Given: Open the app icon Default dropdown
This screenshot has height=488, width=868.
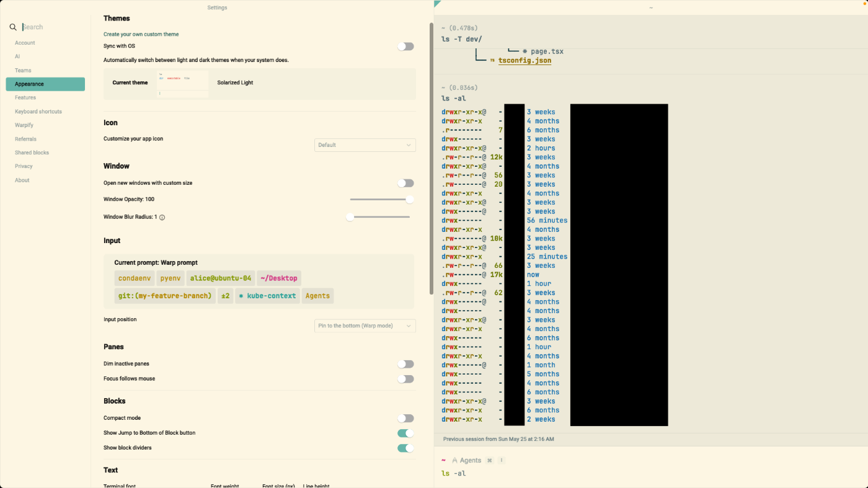Looking at the screenshot, I should pyautogui.click(x=365, y=145).
